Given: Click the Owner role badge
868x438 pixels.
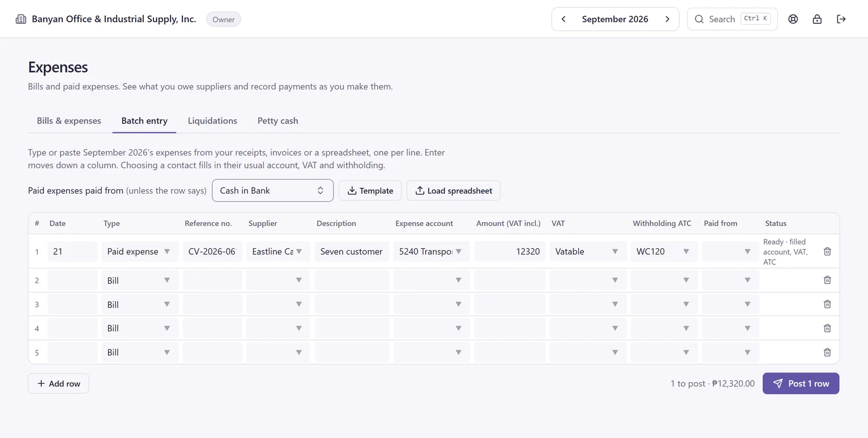Looking at the screenshot, I should coord(224,20).
